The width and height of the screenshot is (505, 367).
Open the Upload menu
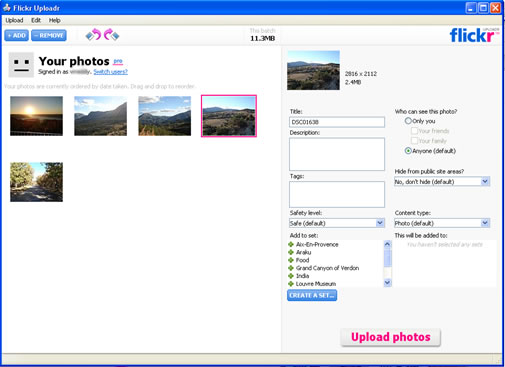(14, 20)
